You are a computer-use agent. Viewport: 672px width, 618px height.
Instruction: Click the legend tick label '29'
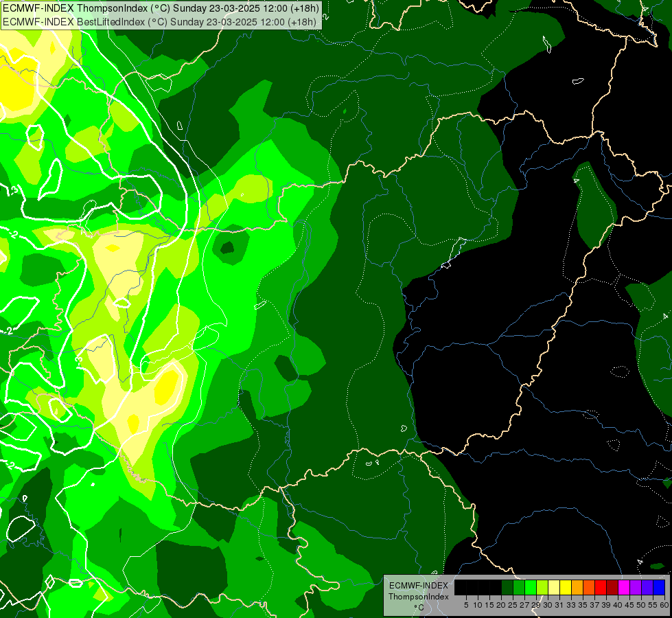[x=536, y=605]
